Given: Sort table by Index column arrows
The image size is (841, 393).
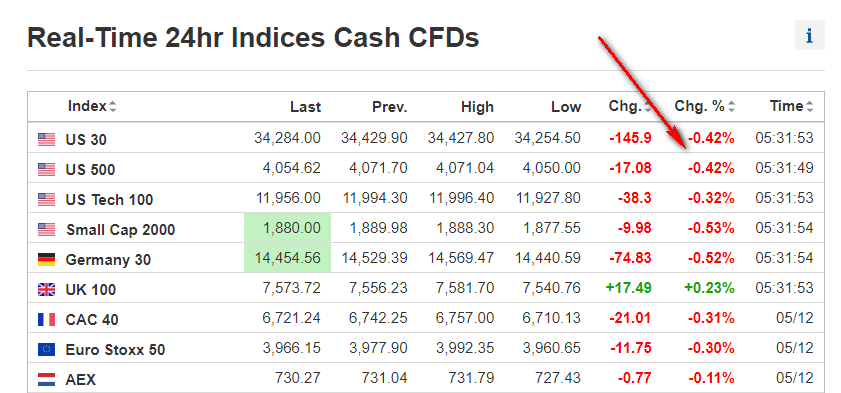Looking at the screenshot, I should pyautogui.click(x=112, y=107).
